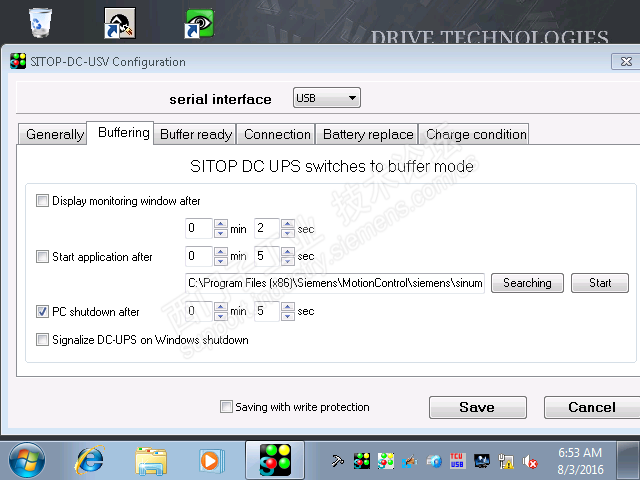Viewport: 640px width, 480px height.
Task: Click Start application seconds field
Action: pyautogui.click(x=267, y=256)
